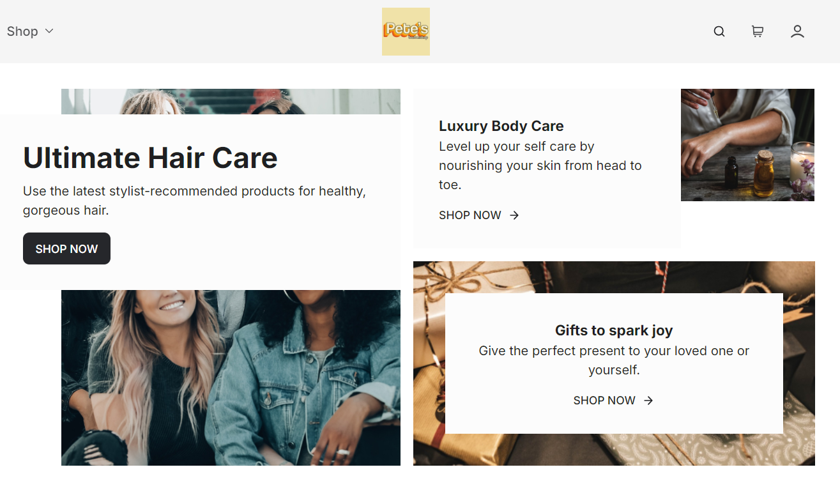Click the gifts description text
The height and width of the screenshot is (504, 840).
pyautogui.click(x=614, y=360)
